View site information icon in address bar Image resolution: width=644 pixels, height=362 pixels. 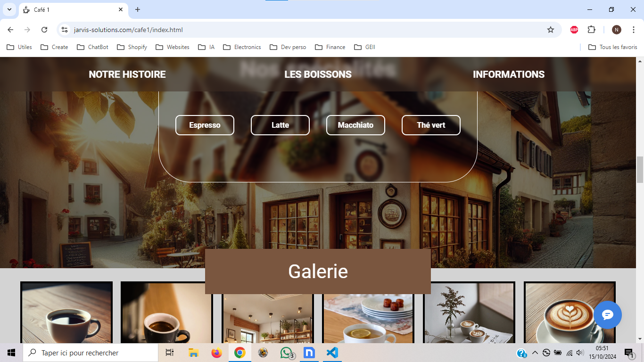(x=65, y=30)
